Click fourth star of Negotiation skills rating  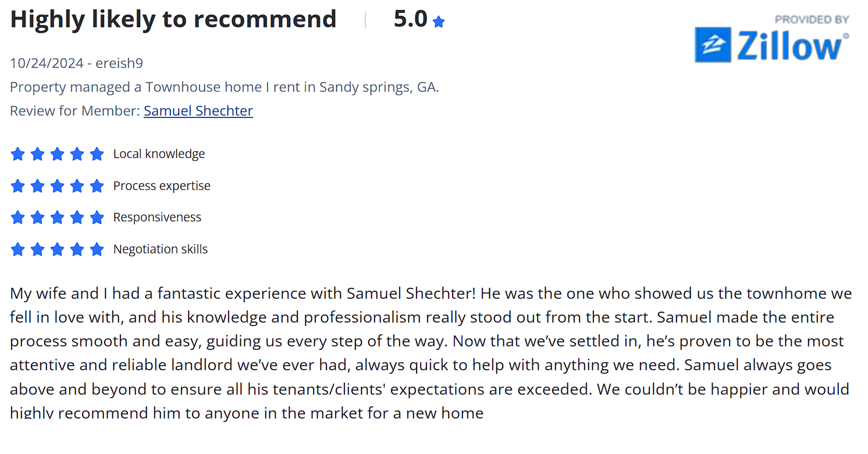[77, 249]
